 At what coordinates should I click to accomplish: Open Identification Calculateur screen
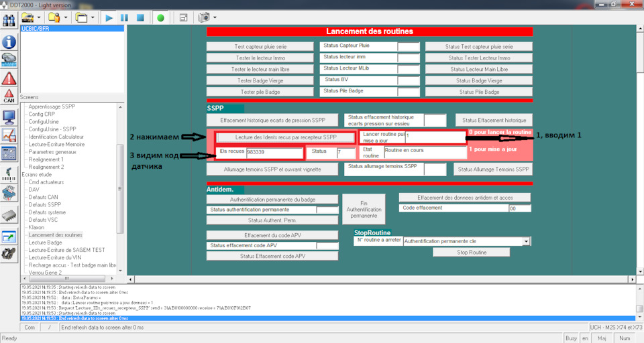pyautogui.click(x=56, y=137)
